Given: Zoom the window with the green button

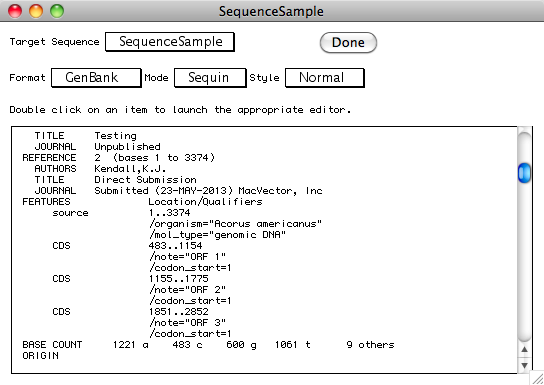Looking at the screenshot, I should (x=57, y=11).
